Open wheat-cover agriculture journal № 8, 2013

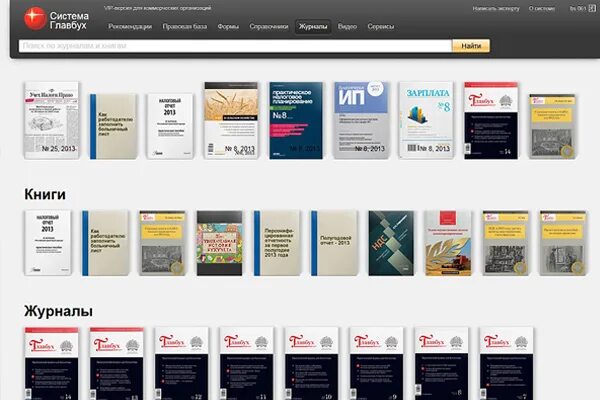[231, 120]
